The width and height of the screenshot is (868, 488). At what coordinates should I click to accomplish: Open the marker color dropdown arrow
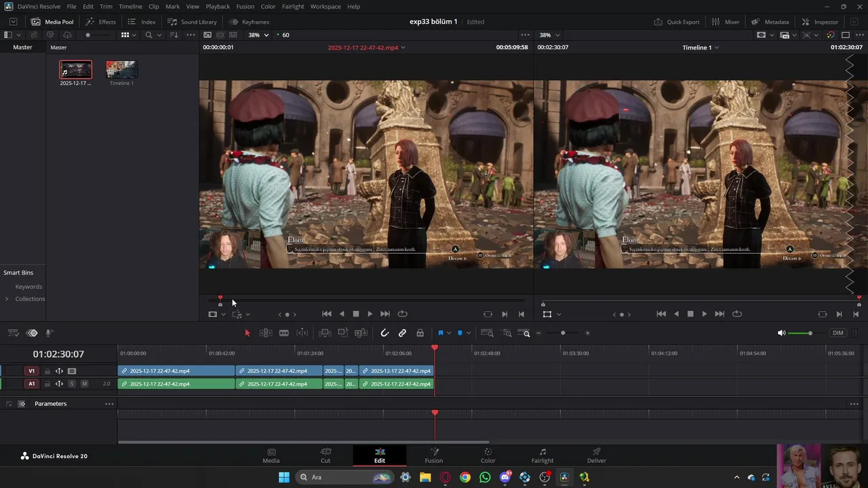tap(469, 333)
